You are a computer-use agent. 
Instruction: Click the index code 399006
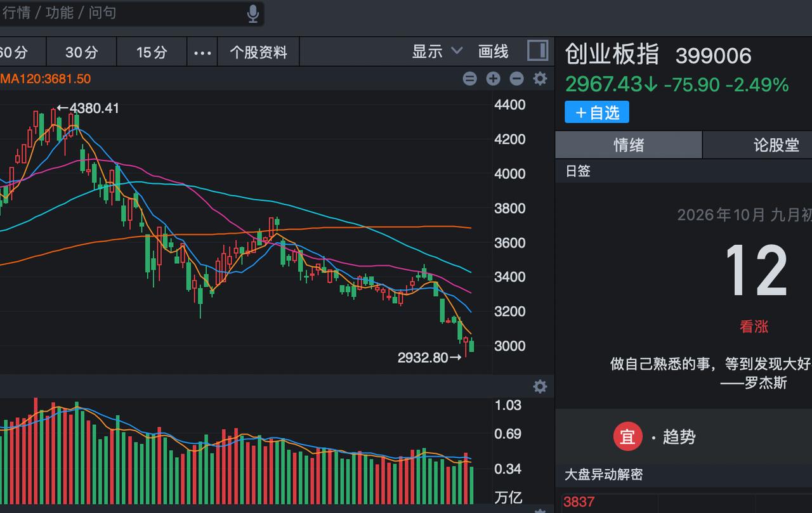pyautogui.click(x=713, y=56)
